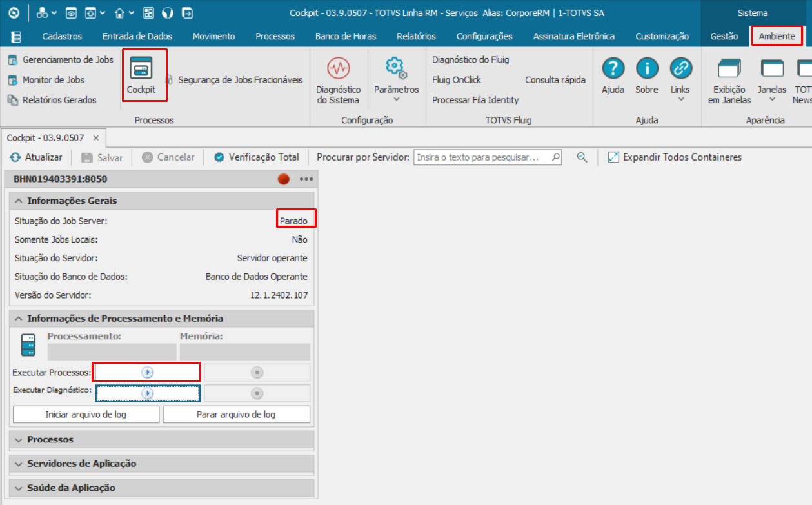Click the exit arrow icon in title bar
This screenshot has height=505, width=812.
(187, 13)
